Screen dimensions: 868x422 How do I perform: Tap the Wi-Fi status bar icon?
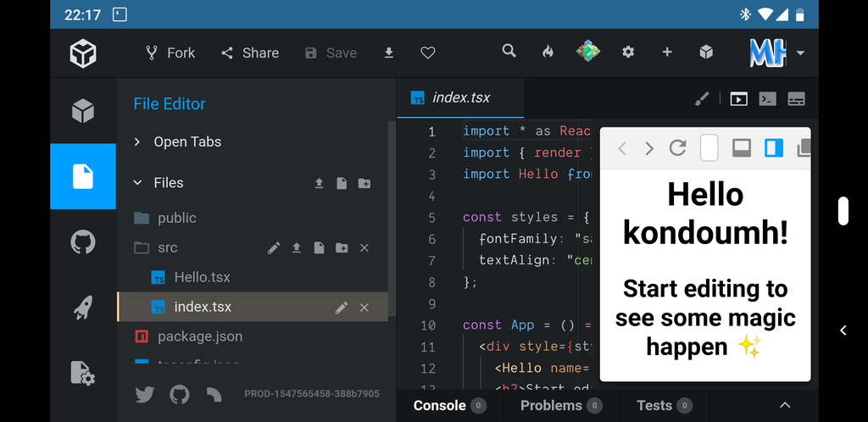click(765, 14)
